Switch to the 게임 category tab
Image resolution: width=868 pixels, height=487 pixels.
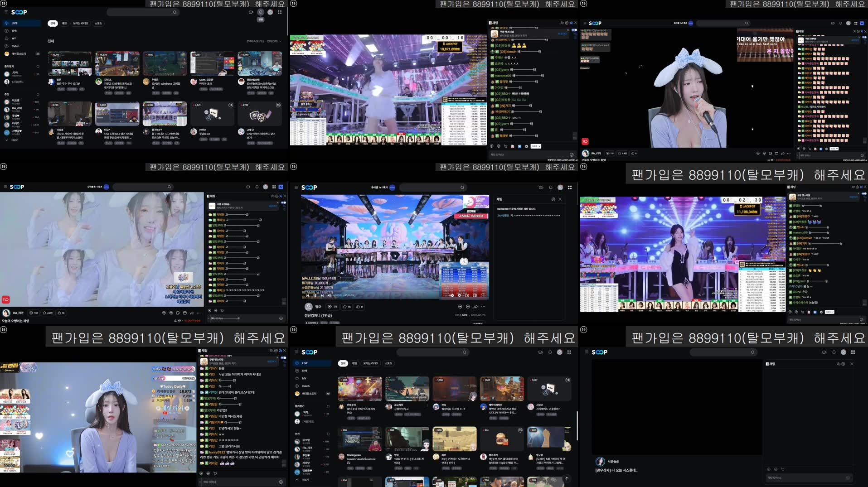pyautogui.click(x=64, y=23)
